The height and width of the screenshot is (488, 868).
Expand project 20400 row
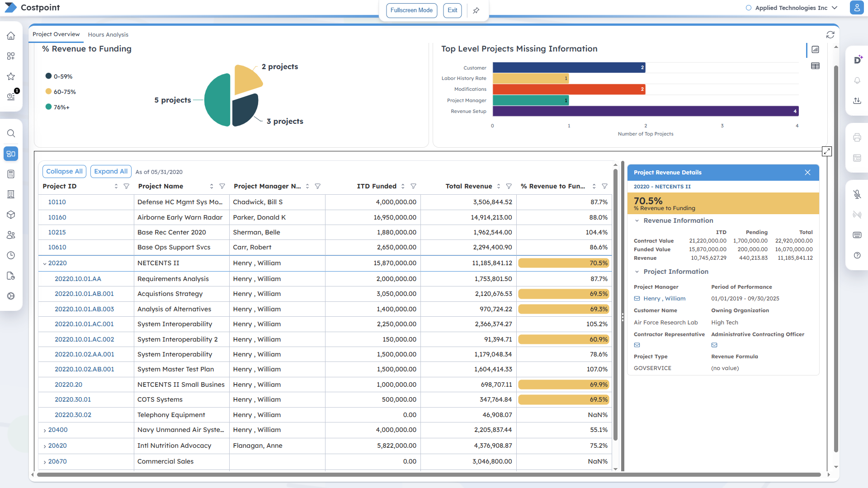[x=45, y=430]
